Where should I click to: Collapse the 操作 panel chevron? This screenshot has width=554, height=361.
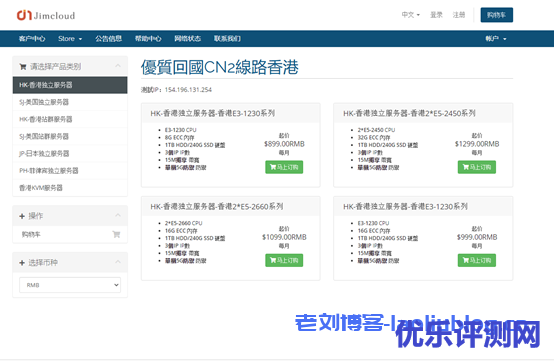pos(118,215)
